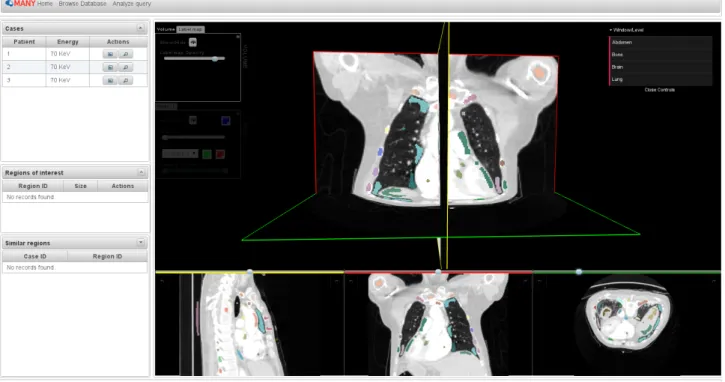The width and height of the screenshot is (725, 382).
Task: Click Case ID column header
Action: tap(35, 256)
